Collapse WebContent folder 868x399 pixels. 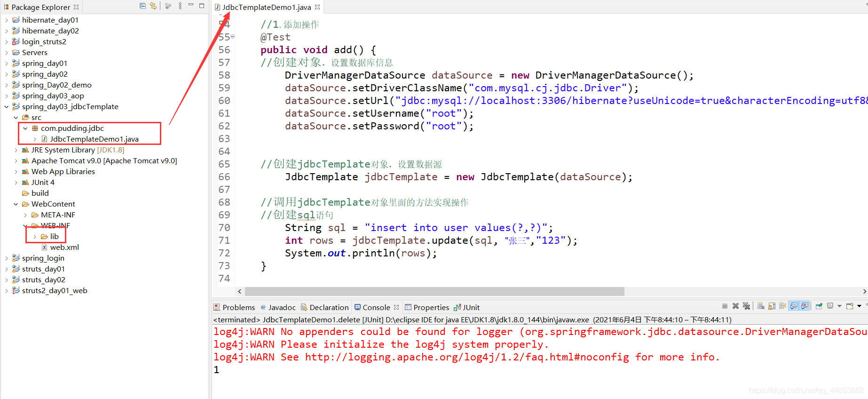pyautogui.click(x=16, y=204)
